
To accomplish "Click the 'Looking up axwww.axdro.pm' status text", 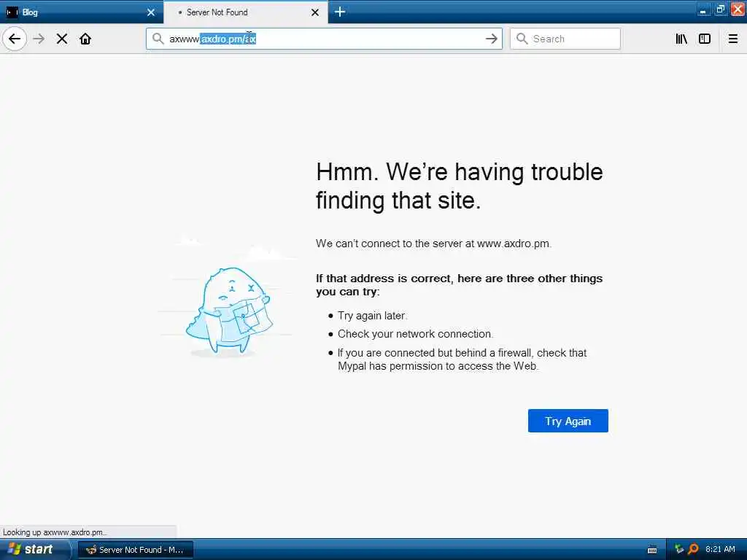I will [55, 532].
